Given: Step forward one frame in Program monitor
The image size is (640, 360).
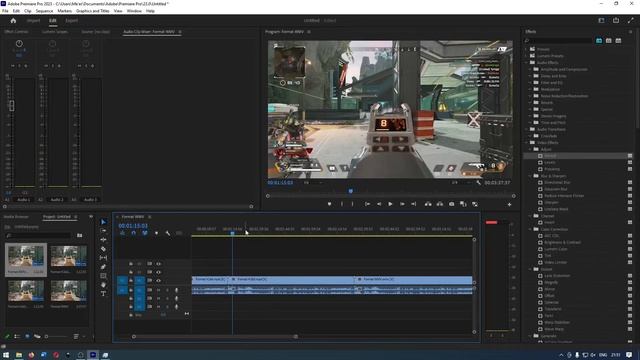Looking at the screenshot, I should (x=402, y=204).
